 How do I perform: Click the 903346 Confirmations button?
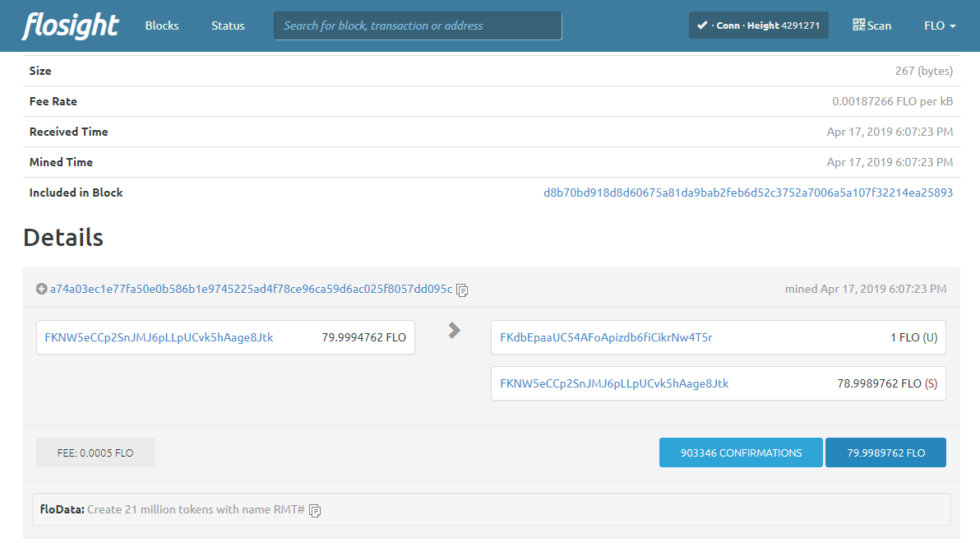(741, 452)
